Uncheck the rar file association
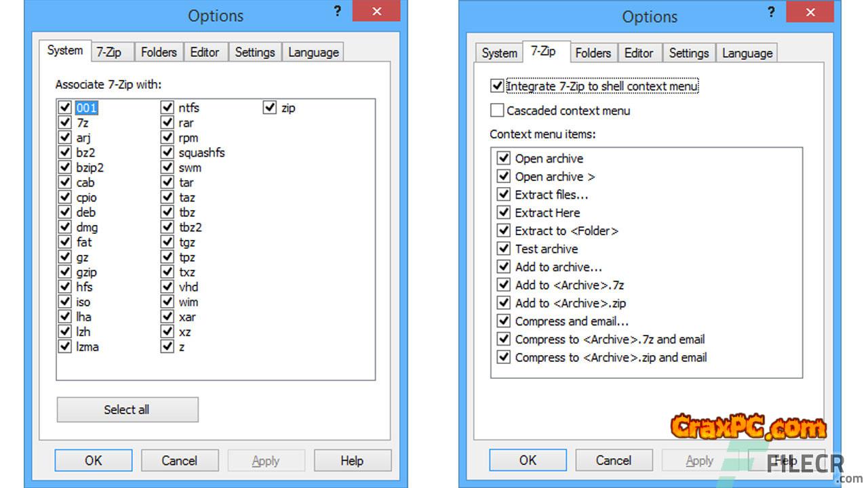 point(167,123)
